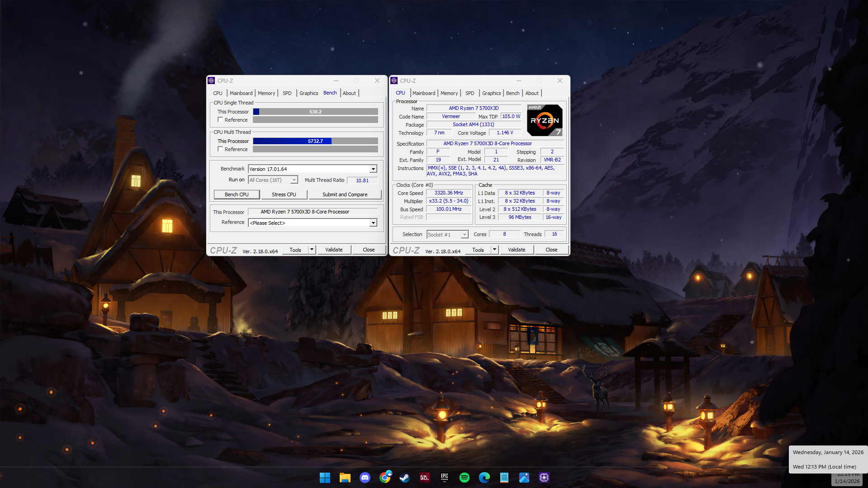The image size is (868, 488).
Task: Click the Max TDP value "105.0 W"
Action: tap(511, 116)
